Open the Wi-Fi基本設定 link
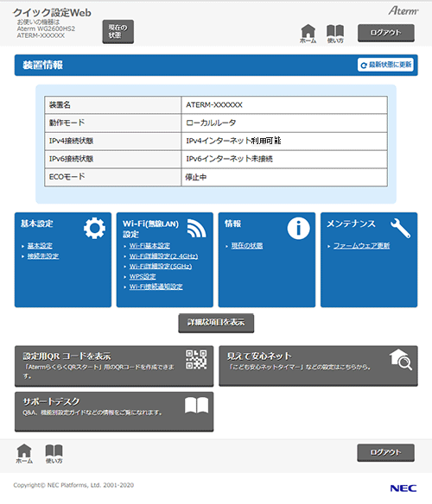The width and height of the screenshot is (432, 504). click(x=149, y=246)
